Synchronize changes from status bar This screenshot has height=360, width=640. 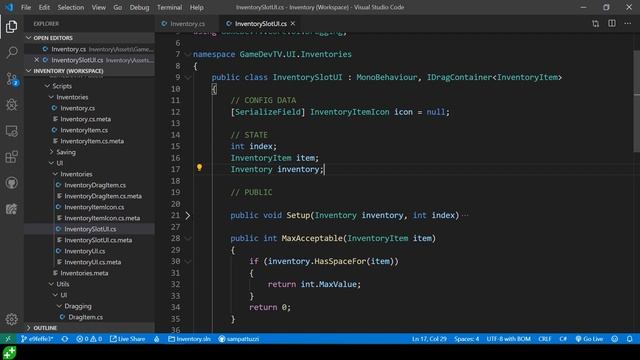(64, 339)
